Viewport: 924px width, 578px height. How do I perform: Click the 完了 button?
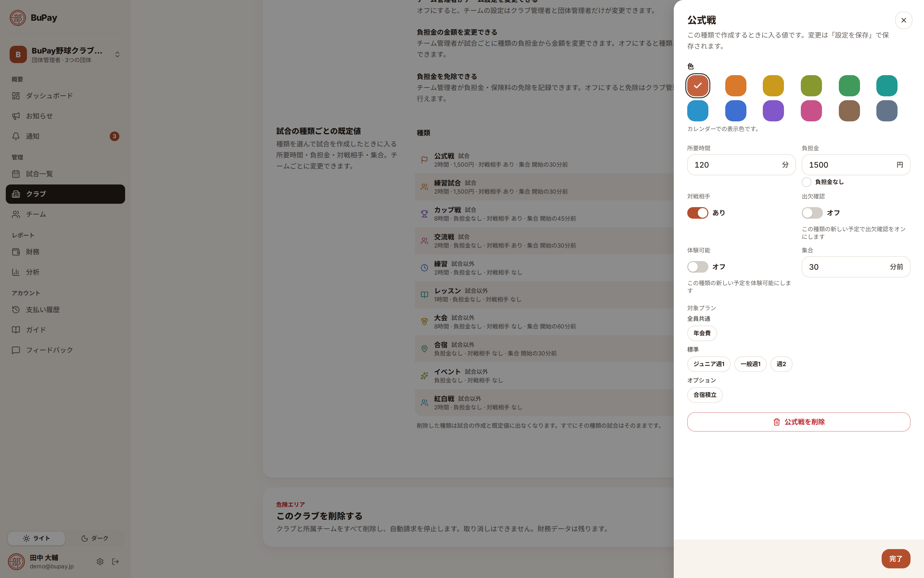point(896,559)
